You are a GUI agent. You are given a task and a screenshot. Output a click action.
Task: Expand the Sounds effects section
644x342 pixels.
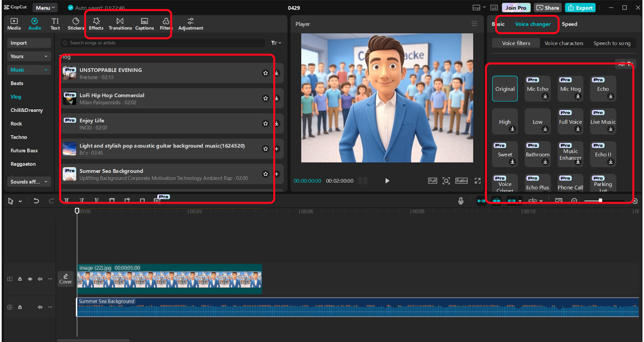click(x=29, y=182)
